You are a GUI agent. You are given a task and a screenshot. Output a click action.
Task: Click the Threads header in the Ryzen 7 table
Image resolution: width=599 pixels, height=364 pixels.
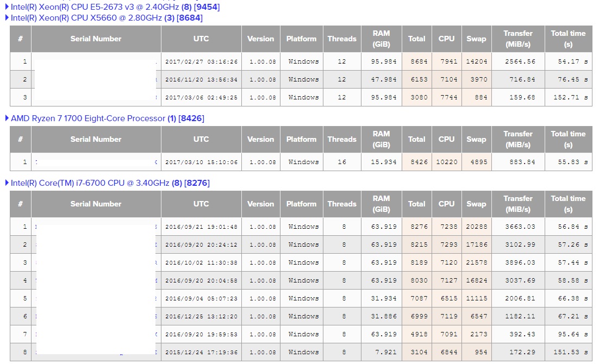[342, 140]
